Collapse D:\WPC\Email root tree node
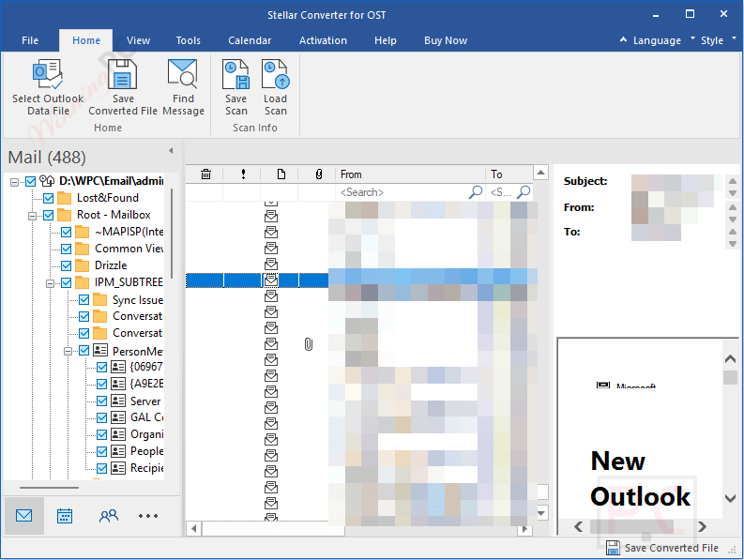This screenshot has height=560, width=744. [x=15, y=182]
